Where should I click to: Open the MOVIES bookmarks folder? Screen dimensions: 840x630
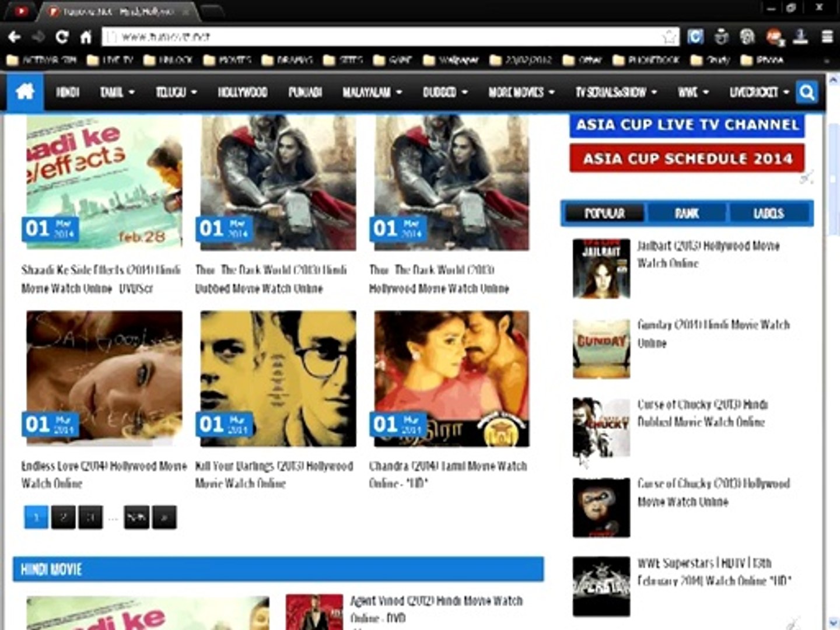(228, 60)
